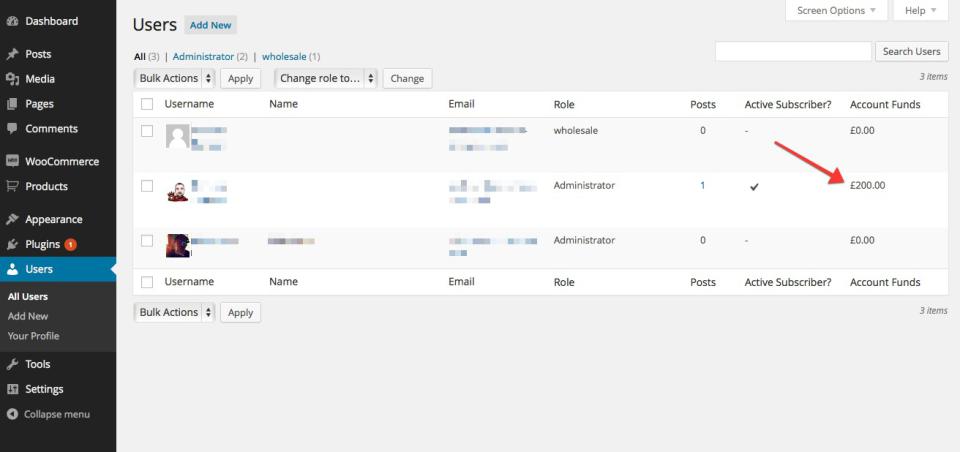Filter users by the wholesale link
Image resolution: width=960 pixels, height=452 pixels.
pos(284,57)
